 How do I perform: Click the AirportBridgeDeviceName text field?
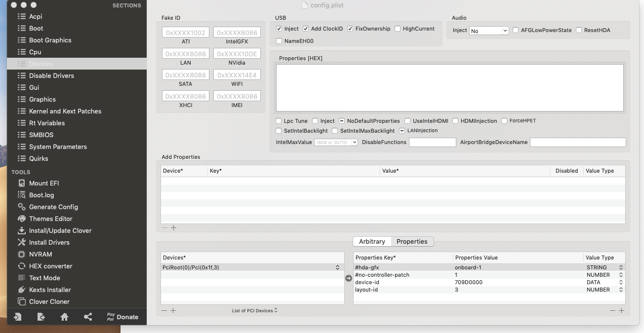point(577,142)
